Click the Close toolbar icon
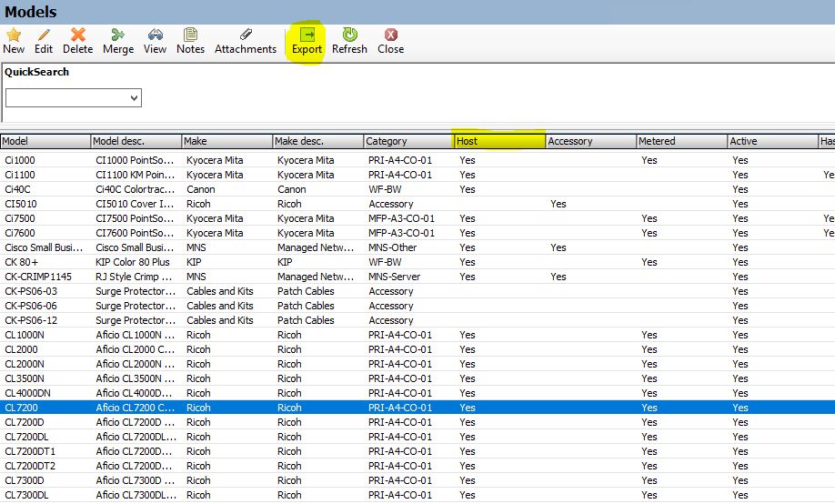The width and height of the screenshot is (835, 504). [x=390, y=35]
